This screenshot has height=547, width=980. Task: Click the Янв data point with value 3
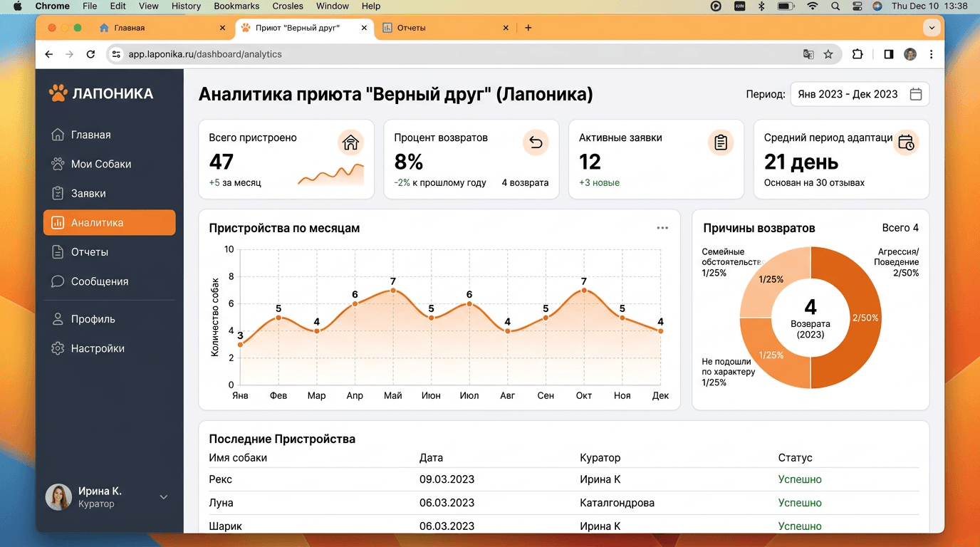[241, 345]
